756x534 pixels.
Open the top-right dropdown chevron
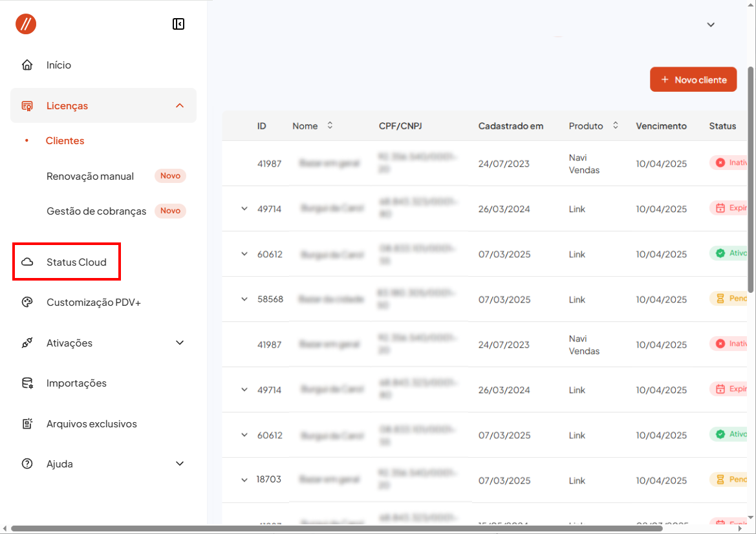click(x=711, y=25)
